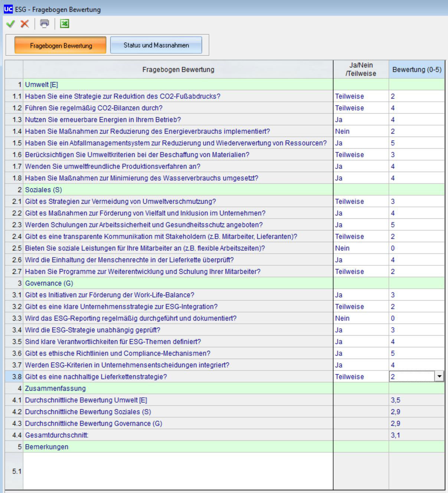
Task: Click the Bemerkungen text field in row 5.1
Action: point(178,471)
